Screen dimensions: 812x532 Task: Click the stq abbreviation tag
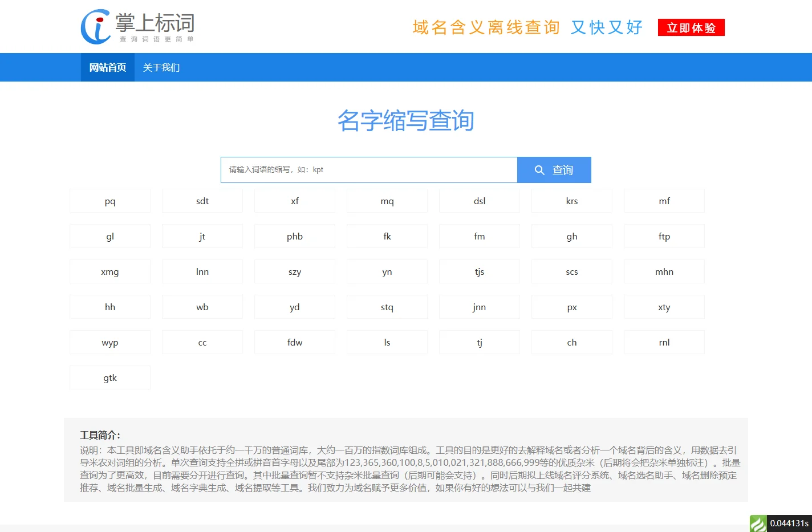[387, 307]
